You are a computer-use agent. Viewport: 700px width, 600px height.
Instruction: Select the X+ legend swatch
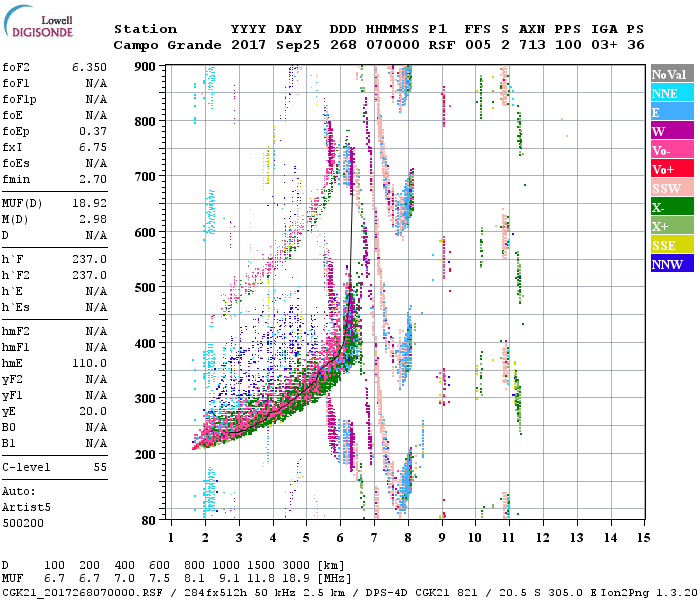pyautogui.click(x=672, y=226)
